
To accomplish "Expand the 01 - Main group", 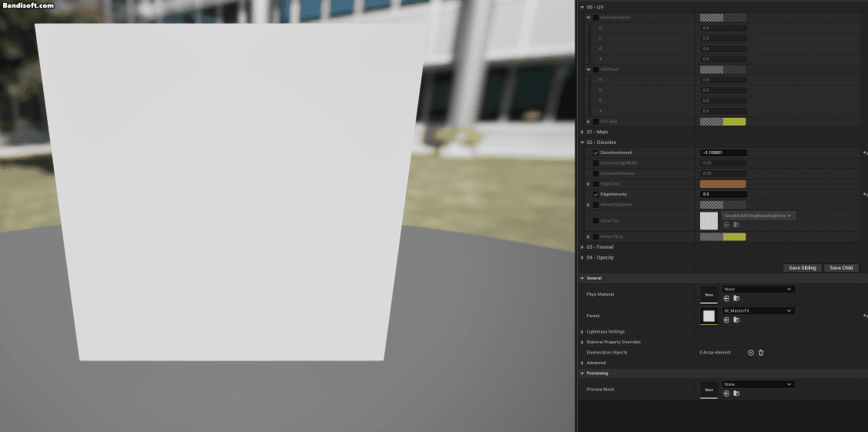I will coord(581,132).
